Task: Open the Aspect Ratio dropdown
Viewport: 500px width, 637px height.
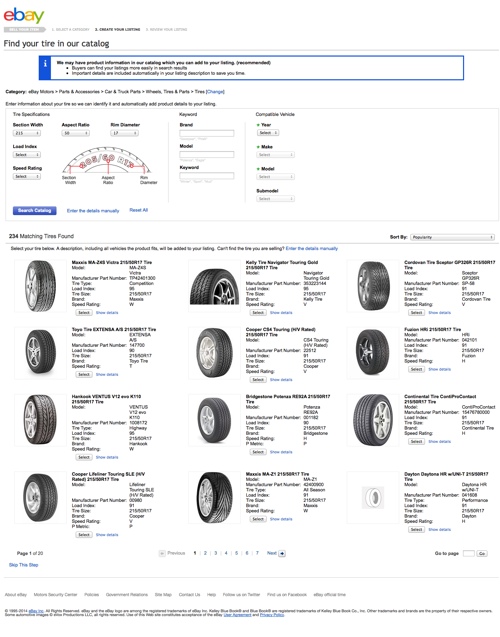Action: (76, 133)
